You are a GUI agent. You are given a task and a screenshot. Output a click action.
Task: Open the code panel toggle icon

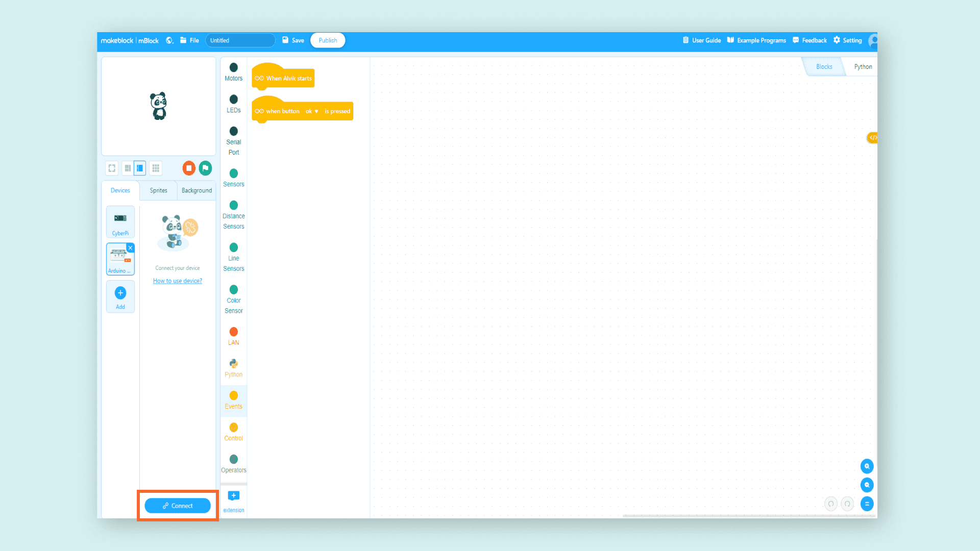point(873,138)
